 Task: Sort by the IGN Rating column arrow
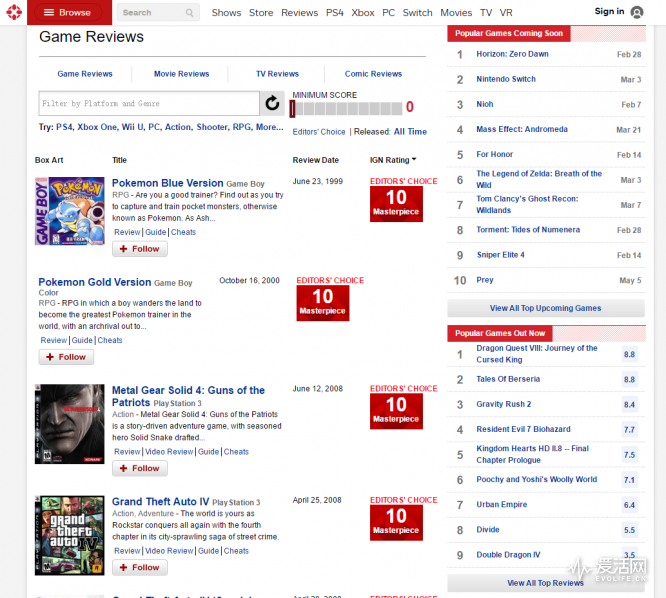click(414, 159)
